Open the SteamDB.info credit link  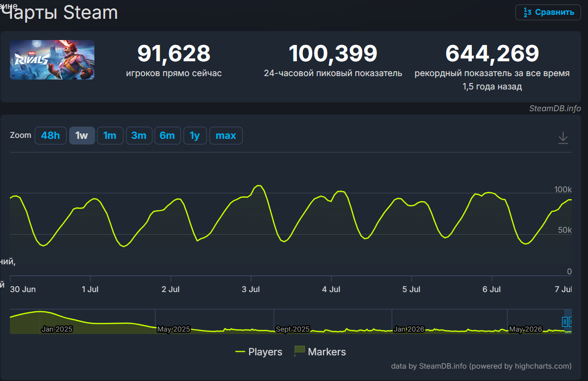point(554,108)
